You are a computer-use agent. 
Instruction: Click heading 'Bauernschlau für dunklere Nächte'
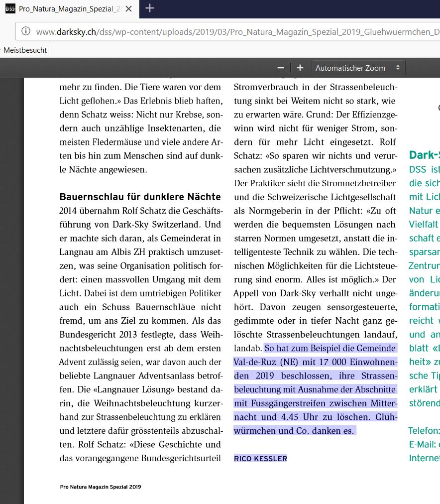[x=140, y=197]
